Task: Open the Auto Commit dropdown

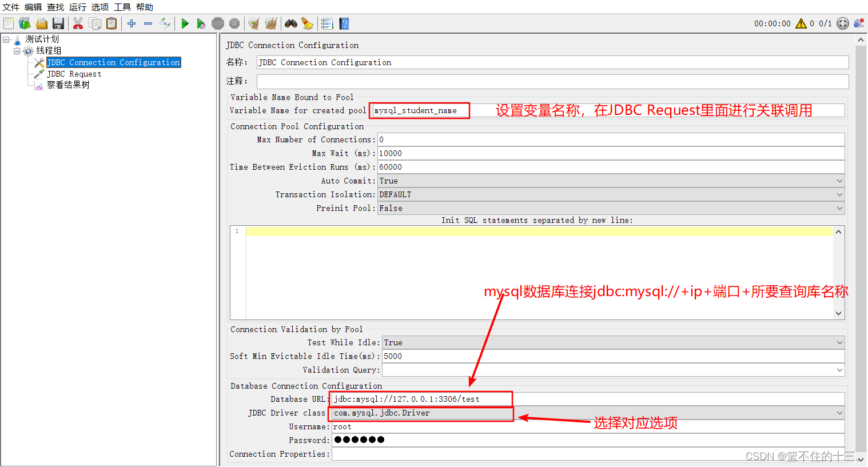Action: tap(611, 181)
